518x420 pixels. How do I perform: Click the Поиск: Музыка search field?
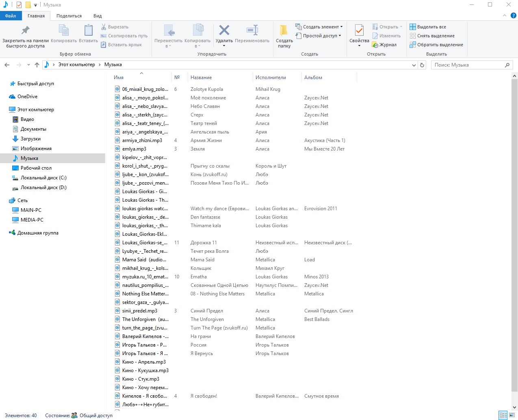[472, 65]
